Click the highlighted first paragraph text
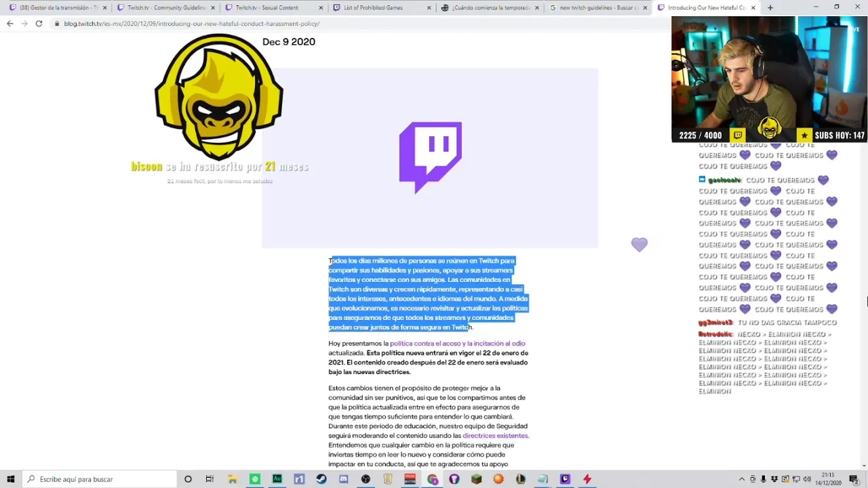This screenshot has height=488, width=868. point(427,294)
